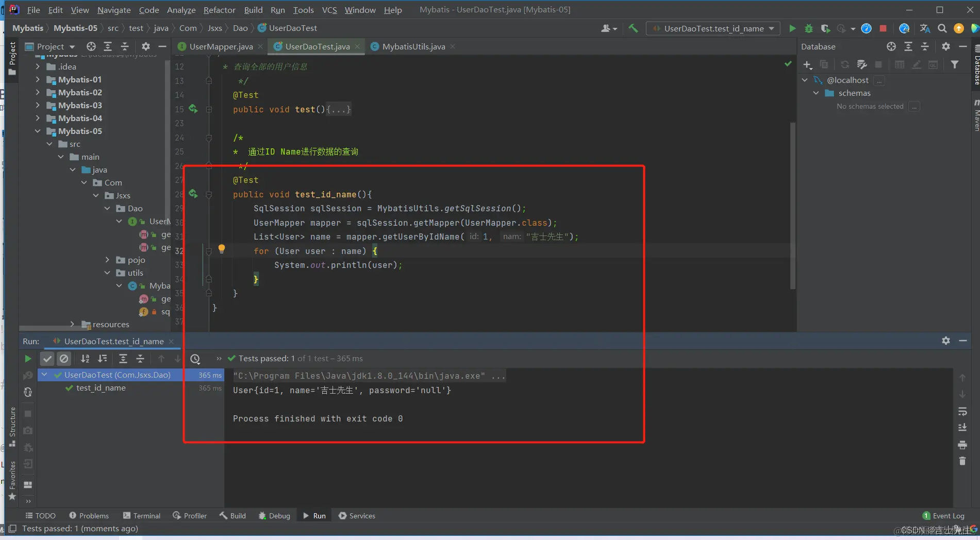Open the Analyze menu
Screen dimensions: 980x540
coord(181,10)
